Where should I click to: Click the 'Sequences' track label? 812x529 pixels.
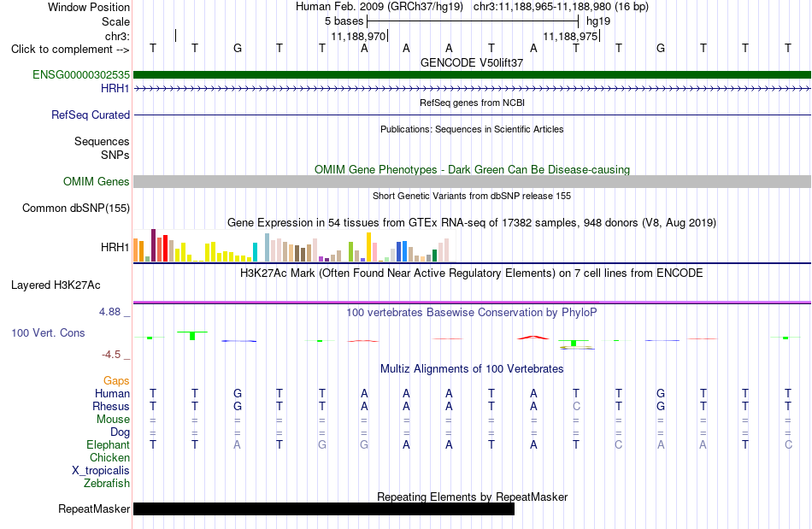(102, 141)
